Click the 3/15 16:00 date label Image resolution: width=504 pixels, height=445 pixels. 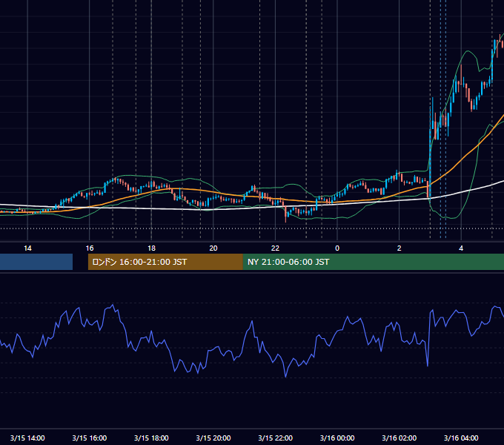pos(90,438)
